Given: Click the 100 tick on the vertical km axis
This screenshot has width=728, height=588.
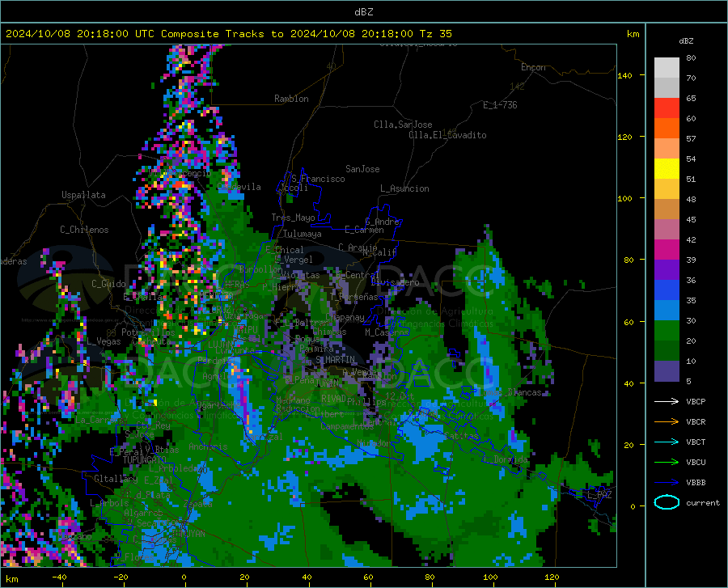Looking at the screenshot, I should coord(625,198).
